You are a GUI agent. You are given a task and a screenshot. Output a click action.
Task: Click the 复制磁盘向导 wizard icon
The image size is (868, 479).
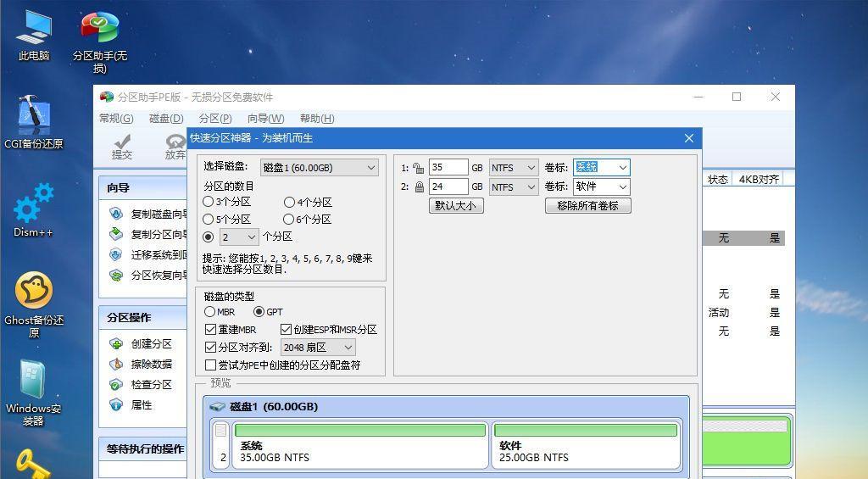(115, 214)
